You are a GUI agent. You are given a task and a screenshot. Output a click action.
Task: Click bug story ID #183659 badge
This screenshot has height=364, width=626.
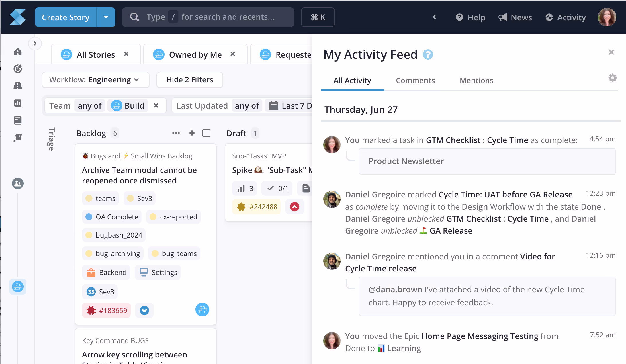tap(106, 310)
